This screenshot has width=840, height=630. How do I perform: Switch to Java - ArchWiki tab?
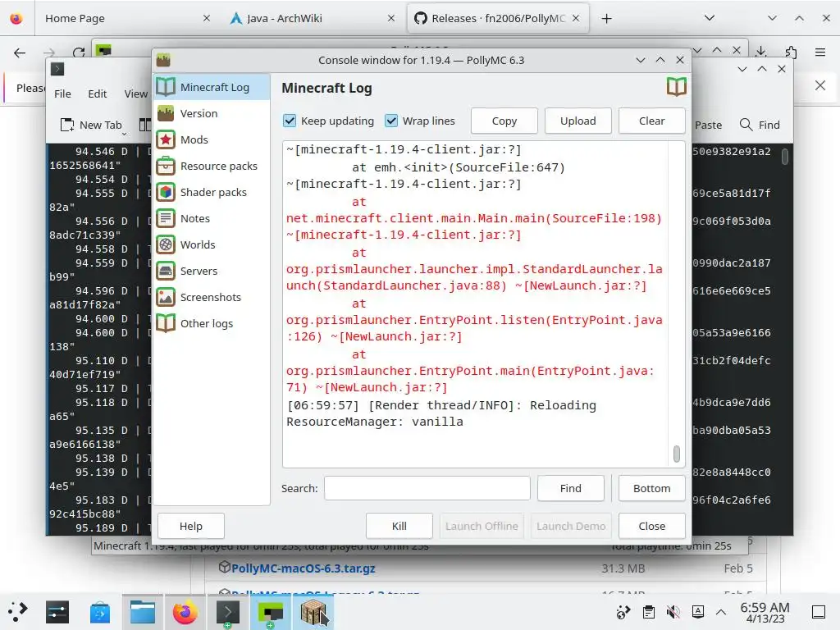click(313, 18)
